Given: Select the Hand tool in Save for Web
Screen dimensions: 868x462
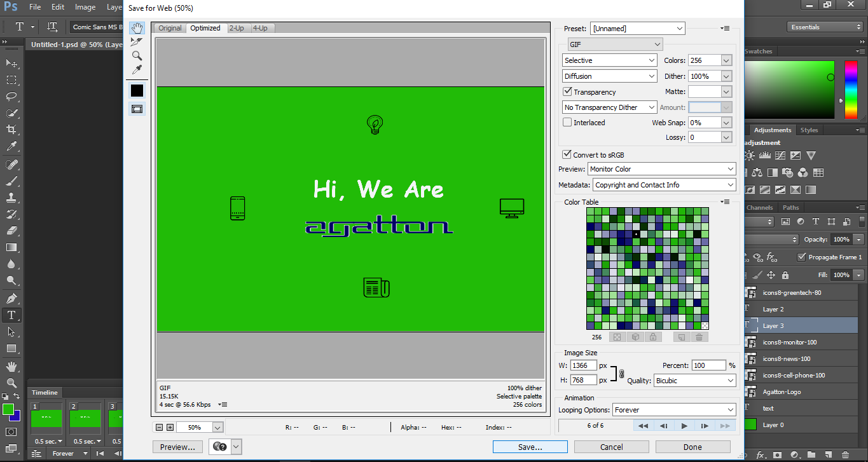Looking at the screenshot, I should click(x=137, y=28).
